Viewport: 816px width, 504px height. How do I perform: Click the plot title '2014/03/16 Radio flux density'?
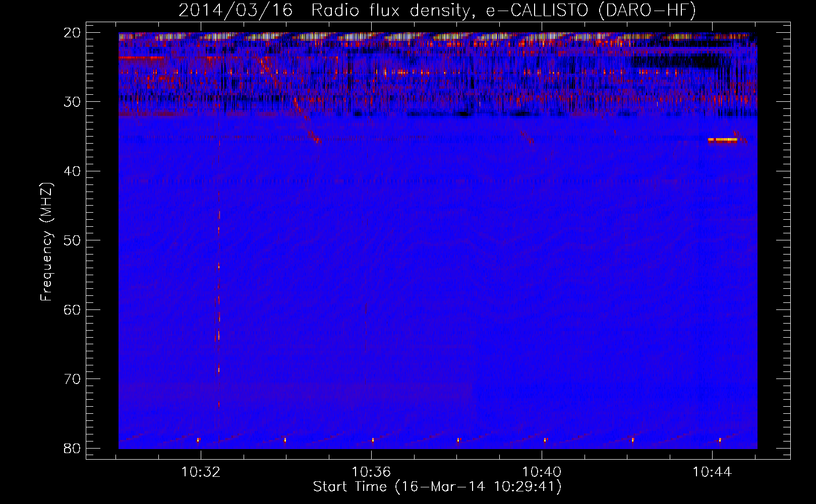(327, 11)
